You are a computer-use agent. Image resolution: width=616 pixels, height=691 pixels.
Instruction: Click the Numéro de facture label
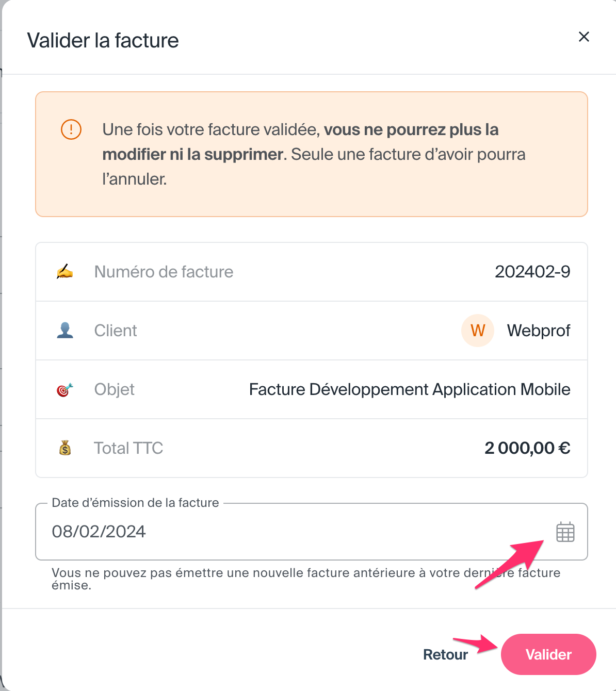point(164,272)
